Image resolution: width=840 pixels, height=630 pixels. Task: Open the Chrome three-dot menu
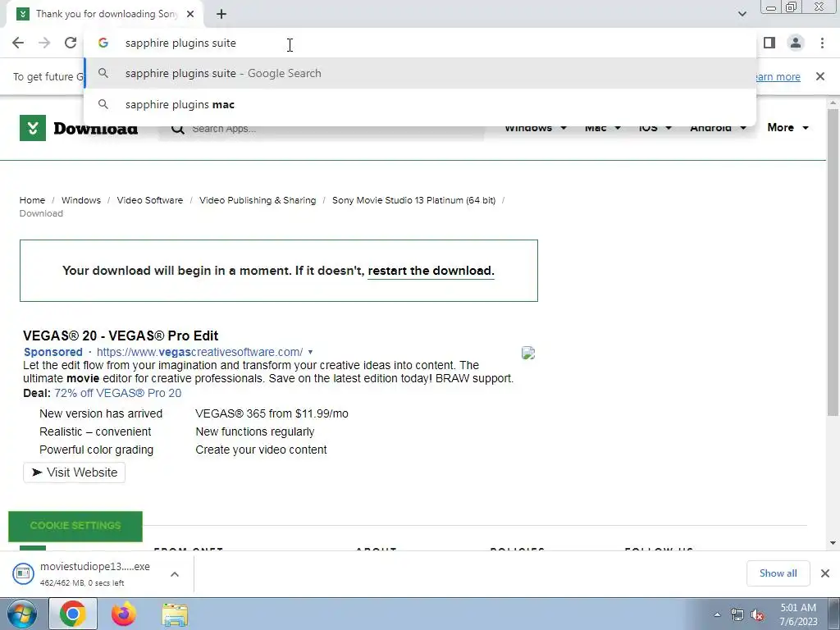coord(822,43)
